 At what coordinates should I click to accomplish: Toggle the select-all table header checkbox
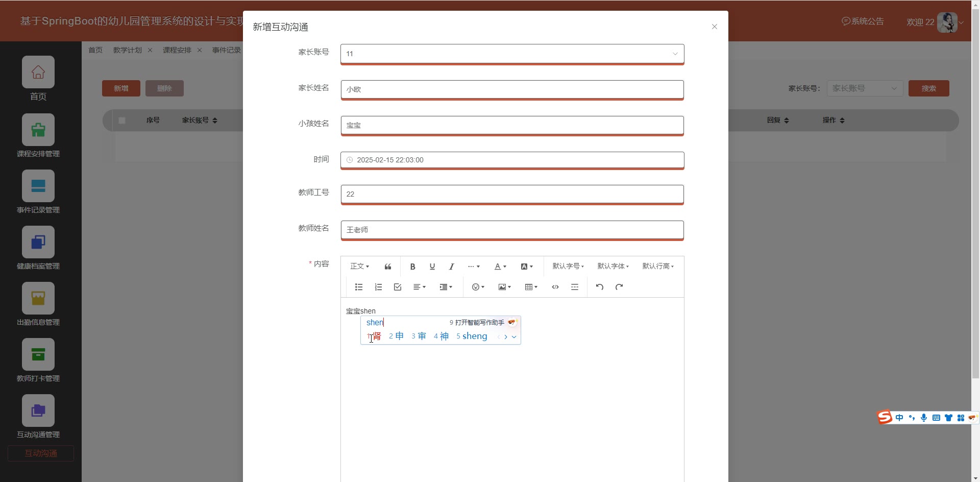[122, 120]
